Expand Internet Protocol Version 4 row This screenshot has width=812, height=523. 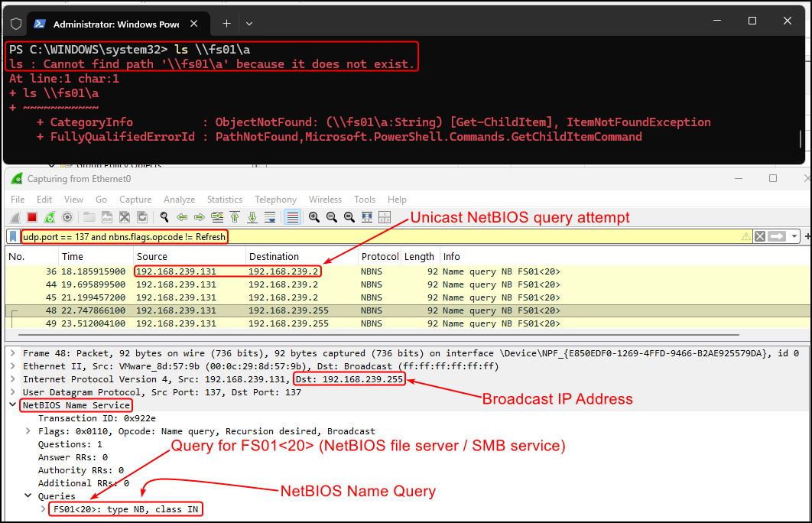pos(13,379)
